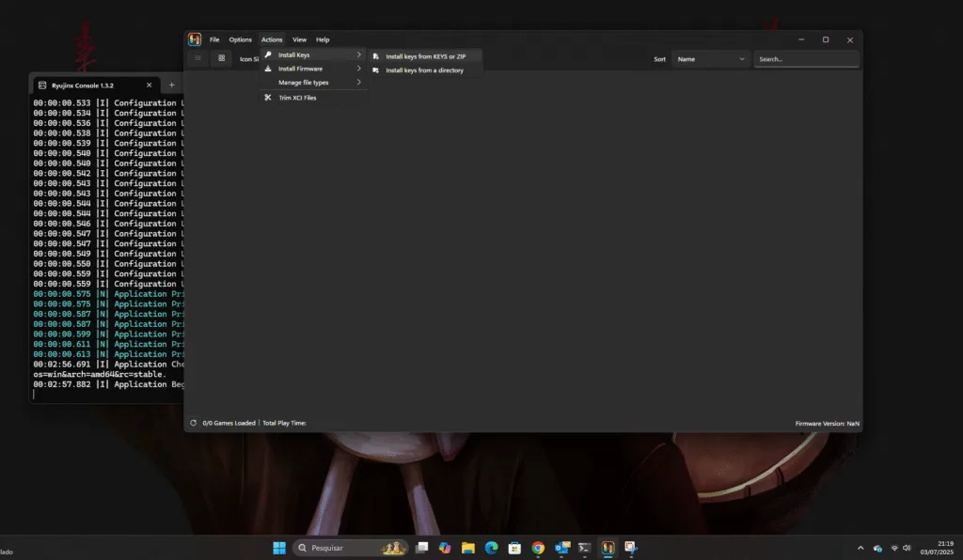Click the console line stamped 00:00:00.611

109,344
